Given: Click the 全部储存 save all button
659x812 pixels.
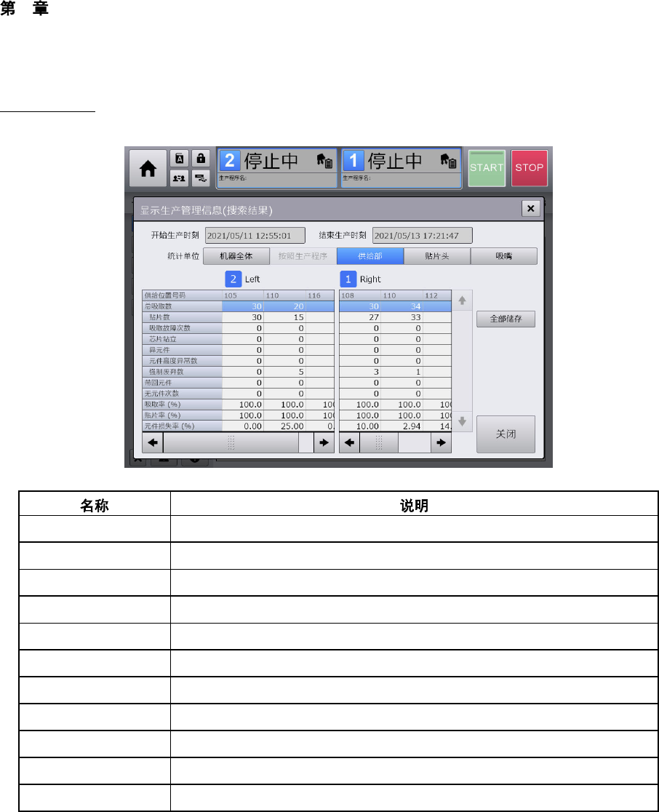Looking at the screenshot, I should tap(506, 319).
